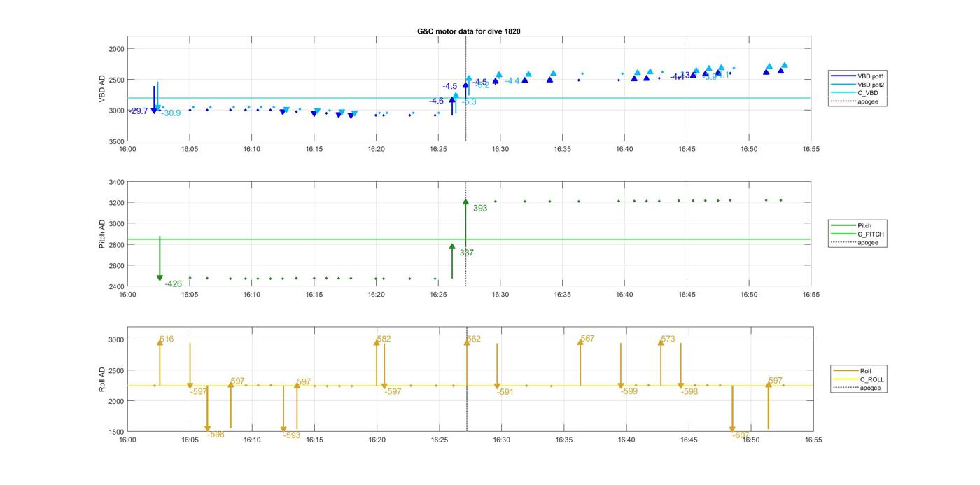The image size is (980, 485).
Task: Click the '-4.6' VBD data label
Action: pyautogui.click(x=436, y=101)
